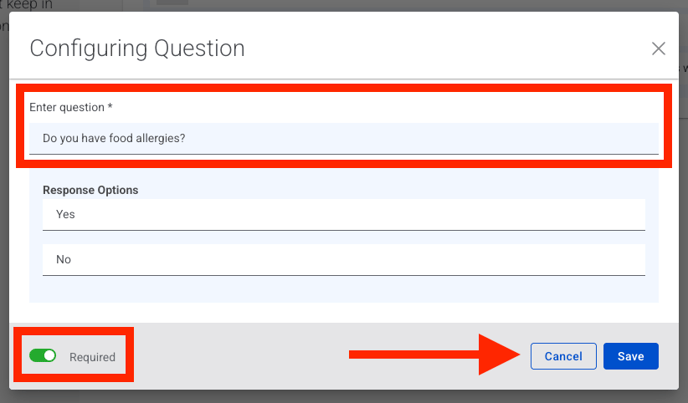688x403 pixels.
Task: Click the Configuring Question dialog title
Action: point(137,48)
